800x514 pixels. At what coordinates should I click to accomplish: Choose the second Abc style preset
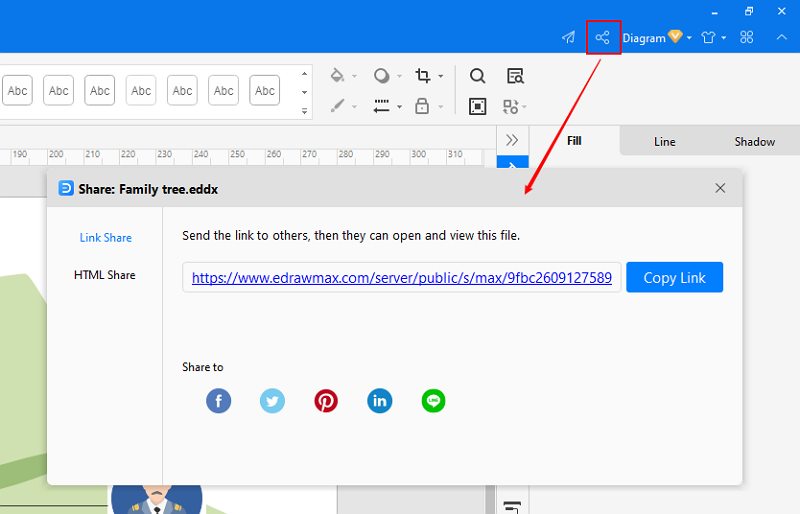coord(58,90)
